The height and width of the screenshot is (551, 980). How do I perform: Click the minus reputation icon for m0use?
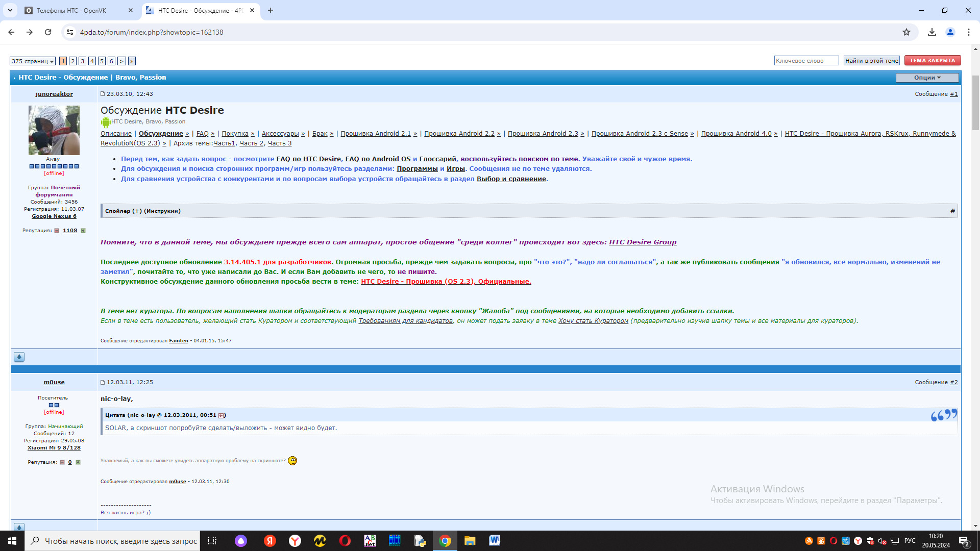[62, 462]
